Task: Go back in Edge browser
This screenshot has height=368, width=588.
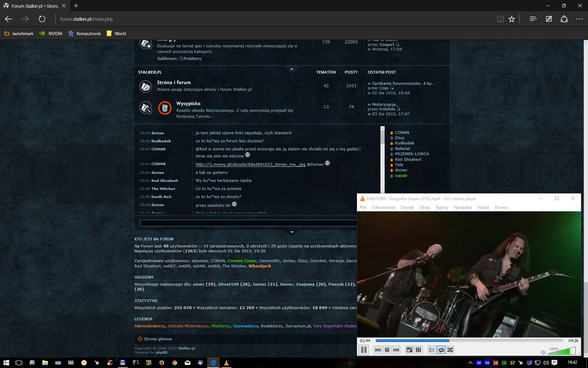Action: pyautogui.click(x=8, y=19)
